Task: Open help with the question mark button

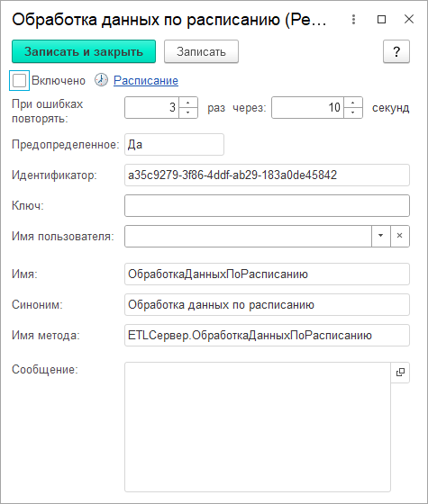Action: click(x=396, y=51)
